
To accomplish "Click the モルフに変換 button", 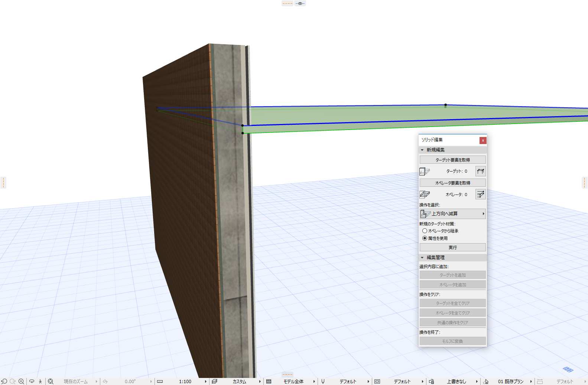I will tap(452, 341).
